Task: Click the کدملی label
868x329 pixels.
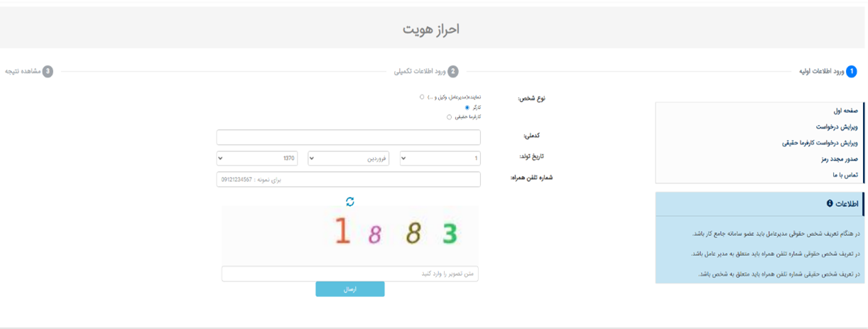Action: [532, 135]
